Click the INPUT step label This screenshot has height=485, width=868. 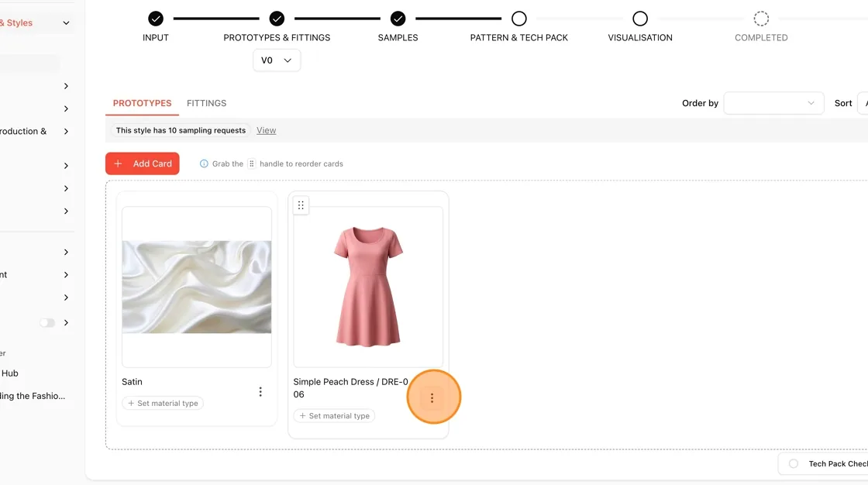click(156, 38)
